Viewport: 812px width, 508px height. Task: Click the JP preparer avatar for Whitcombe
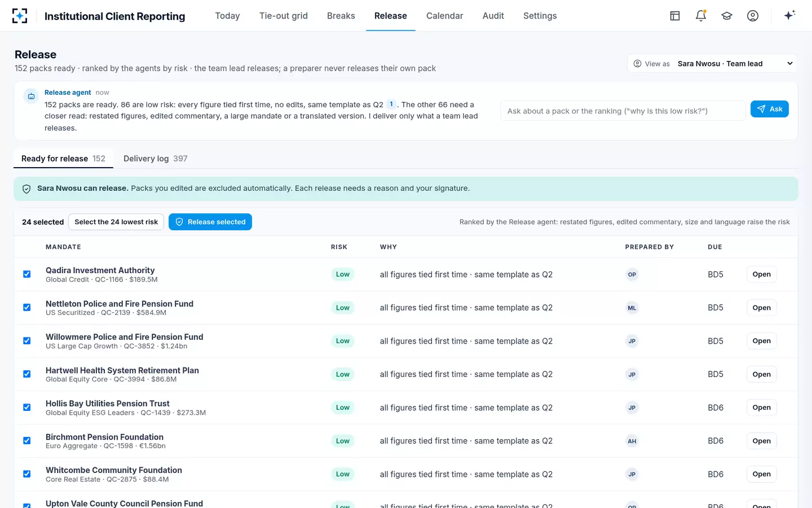pyautogui.click(x=632, y=474)
